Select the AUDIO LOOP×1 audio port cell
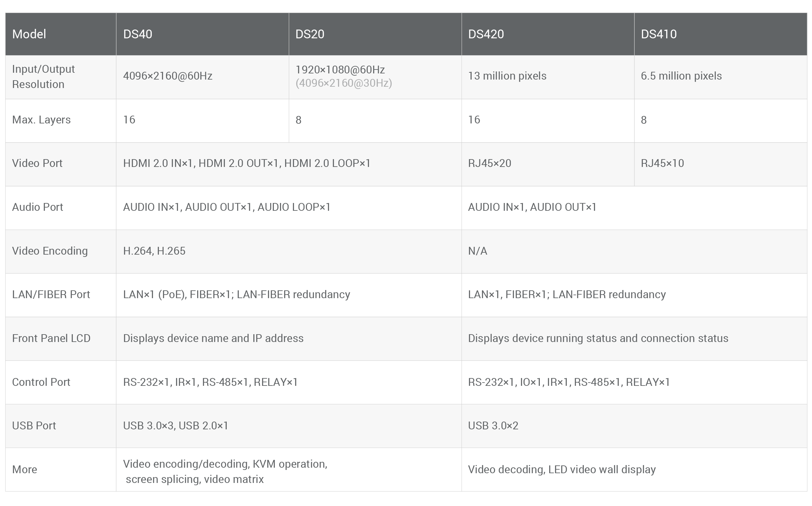The width and height of the screenshot is (812, 506). click(227, 207)
